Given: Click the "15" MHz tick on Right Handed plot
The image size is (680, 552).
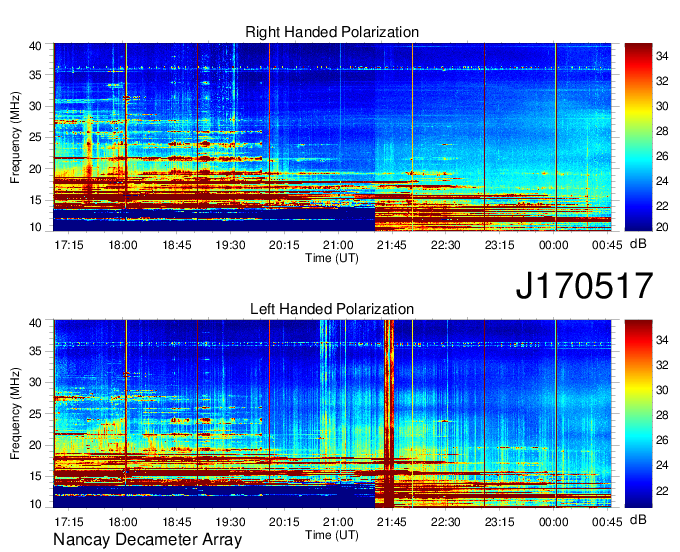Looking at the screenshot, I should pos(35,200).
